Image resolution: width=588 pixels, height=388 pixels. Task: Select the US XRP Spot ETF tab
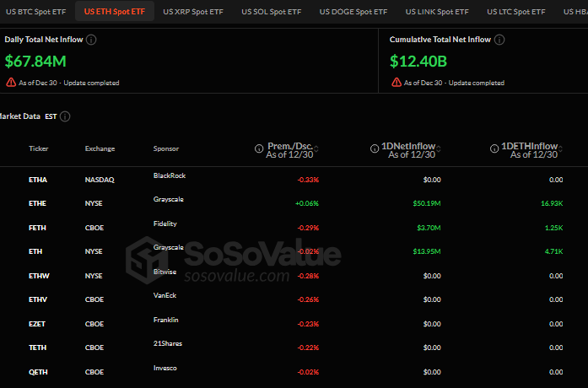tap(193, 12)
